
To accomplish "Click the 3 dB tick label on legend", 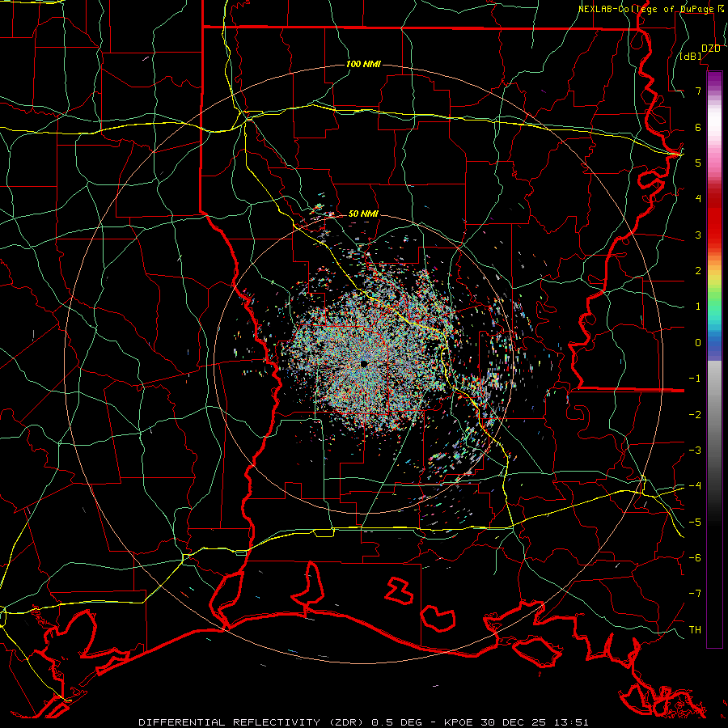I will (698, 235).
